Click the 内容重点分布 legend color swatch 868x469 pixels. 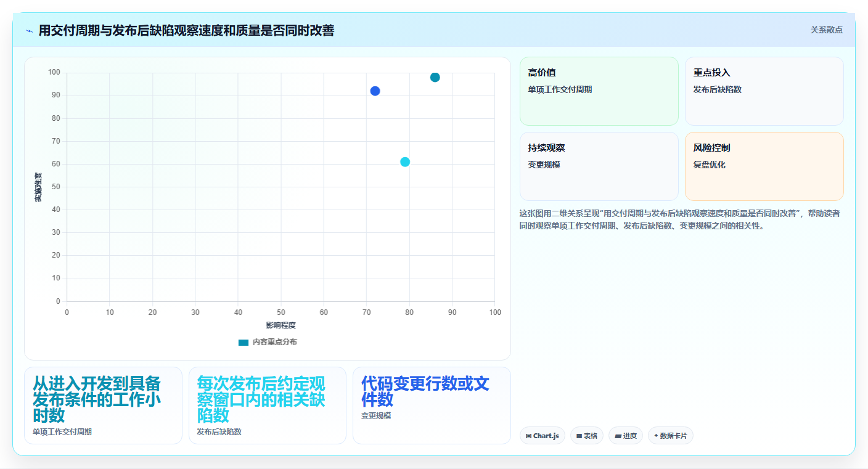click(244, 342)
